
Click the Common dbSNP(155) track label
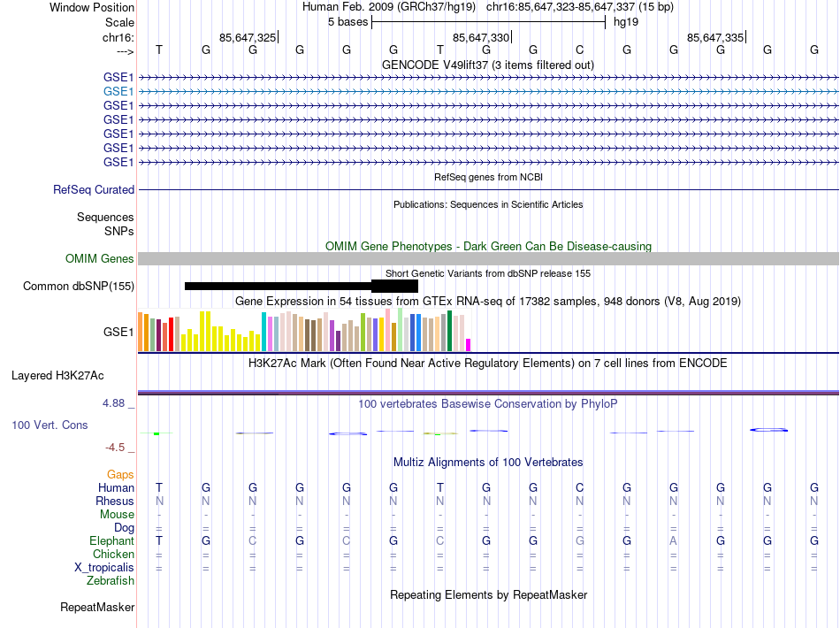[79, 286]
